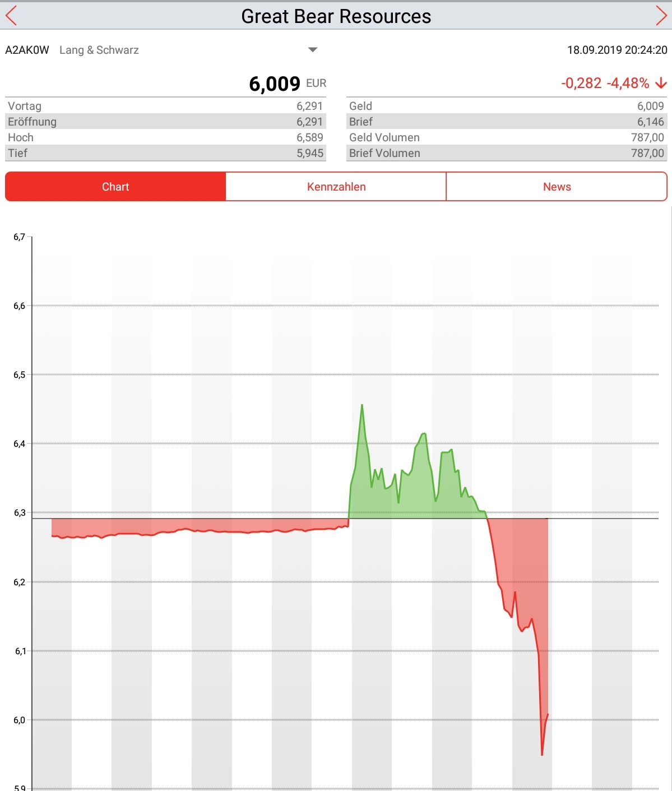This screenshot has width=672, height=791.
Task: Click the Hoch row label
Action: tap(21, 137)
